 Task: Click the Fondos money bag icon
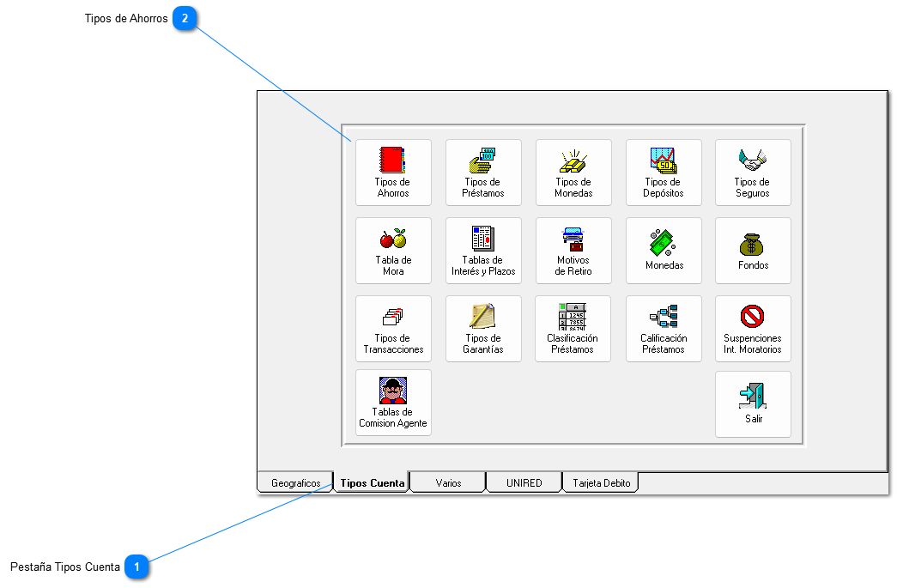pos(753,245)
